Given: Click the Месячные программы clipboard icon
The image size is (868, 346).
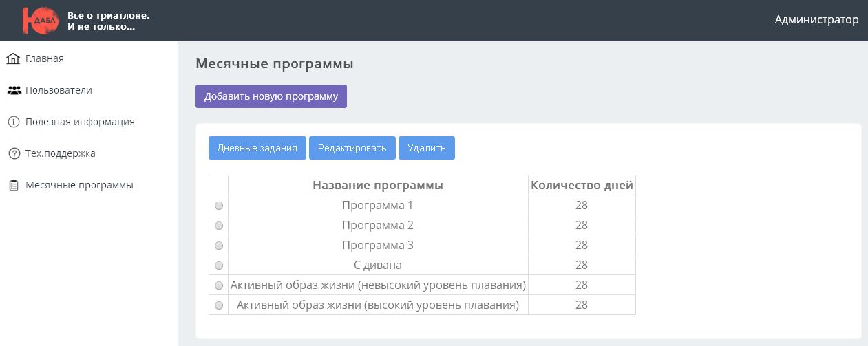Looking at the screenshot, I should (x=13, y=186).
